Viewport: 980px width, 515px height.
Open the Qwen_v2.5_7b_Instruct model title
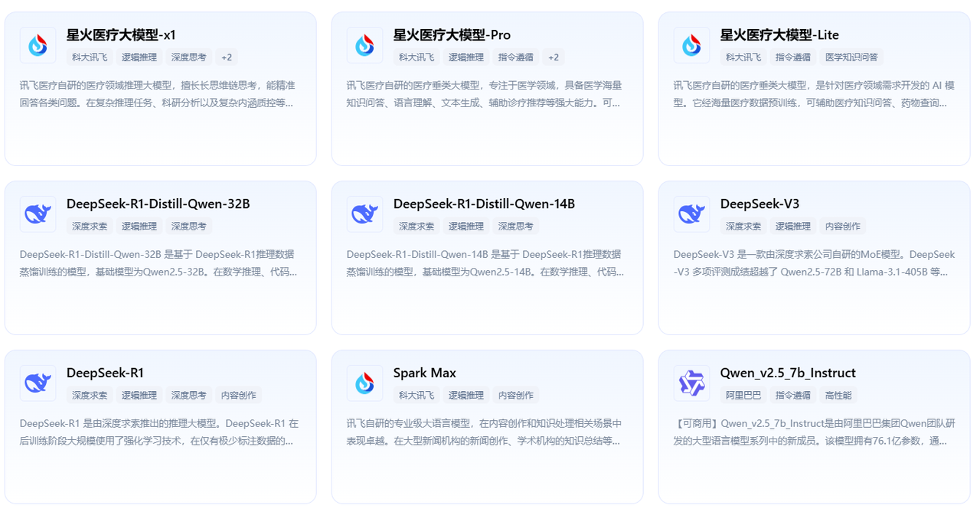(788, 373)
